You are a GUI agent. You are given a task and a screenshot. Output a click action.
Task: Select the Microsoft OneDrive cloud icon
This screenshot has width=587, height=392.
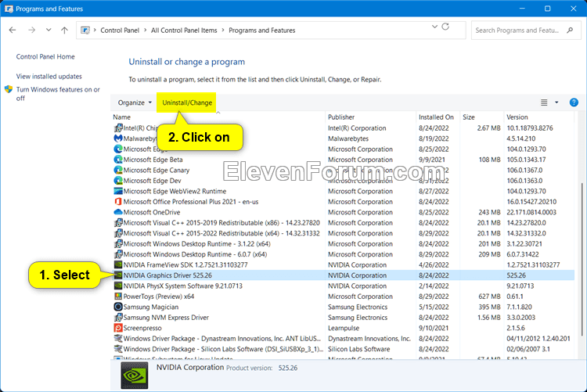118,212
